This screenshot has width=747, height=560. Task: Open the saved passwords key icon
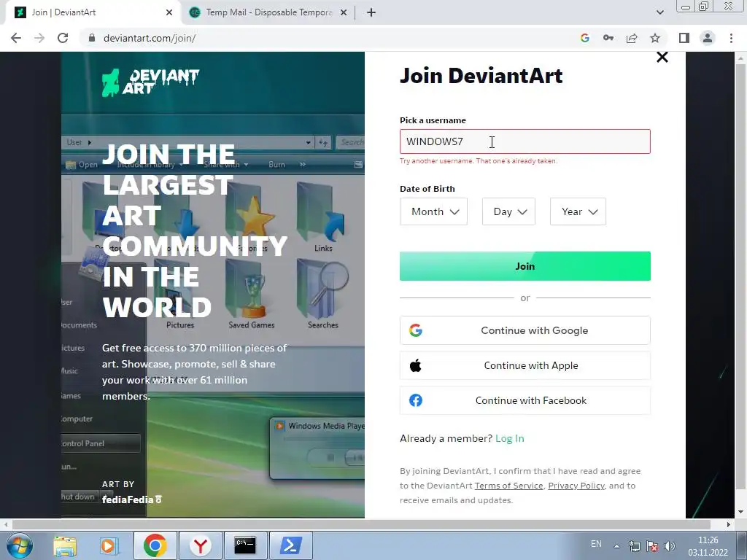(608, 38)
